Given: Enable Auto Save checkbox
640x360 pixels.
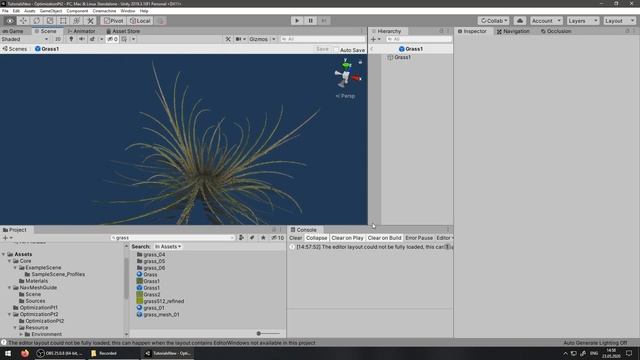Looking at the screenshot, I should pos(336,50).
